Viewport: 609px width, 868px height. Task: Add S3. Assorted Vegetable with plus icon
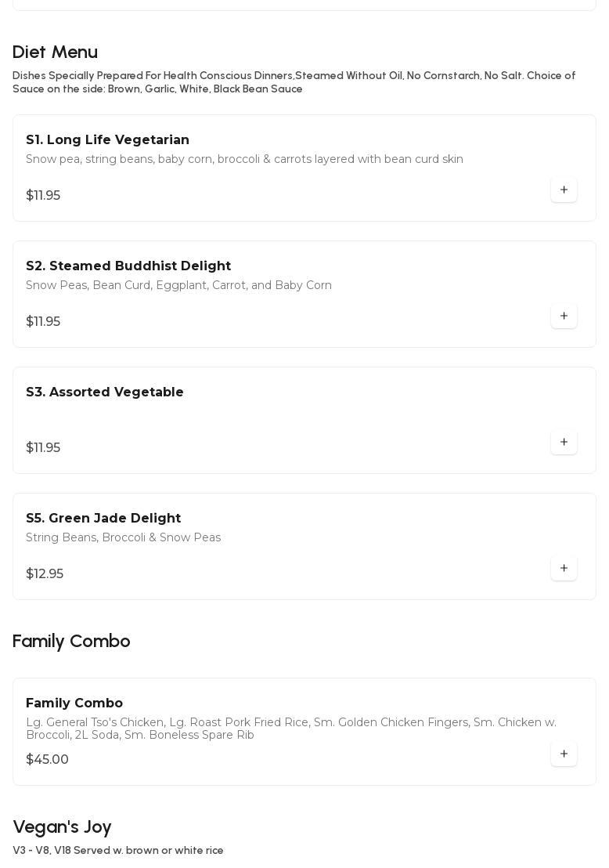[564, 442]
